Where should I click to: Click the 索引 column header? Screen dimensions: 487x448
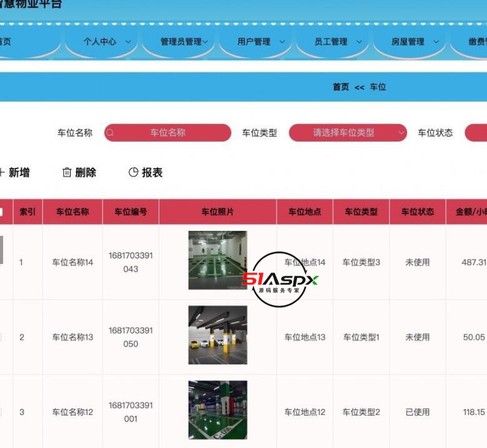coord(27,212)
